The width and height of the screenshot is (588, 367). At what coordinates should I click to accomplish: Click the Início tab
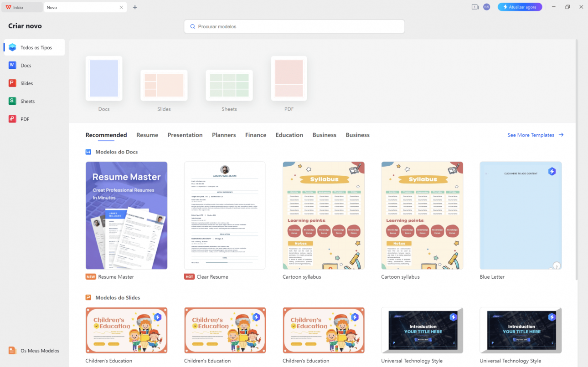(22, 7)
